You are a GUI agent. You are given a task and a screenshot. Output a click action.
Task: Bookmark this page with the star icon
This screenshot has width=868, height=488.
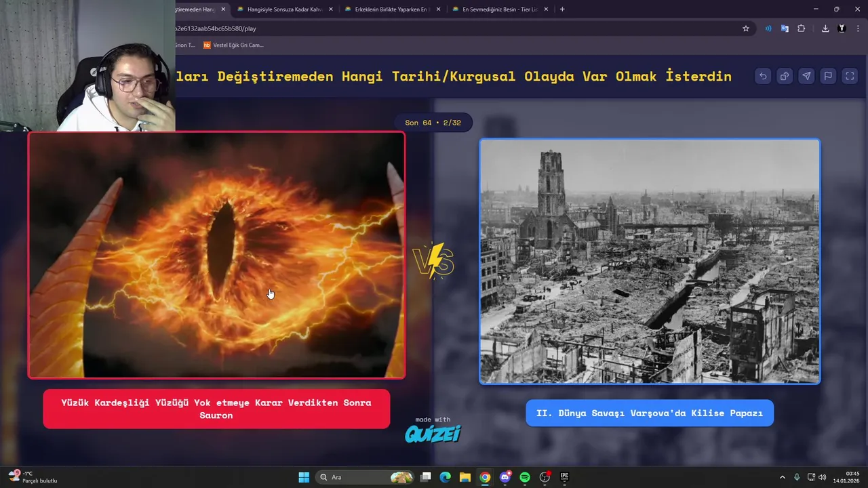tap(746, 28)
